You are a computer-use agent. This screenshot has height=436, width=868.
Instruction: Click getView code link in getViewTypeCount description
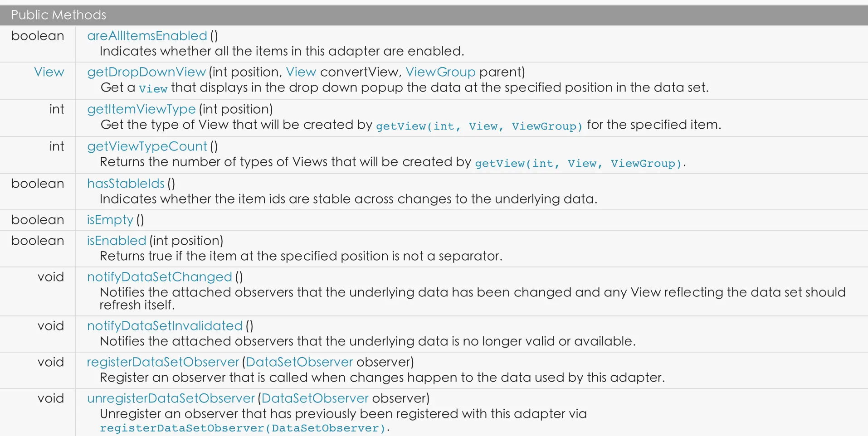pyautogui.click(x=578, y=163)
